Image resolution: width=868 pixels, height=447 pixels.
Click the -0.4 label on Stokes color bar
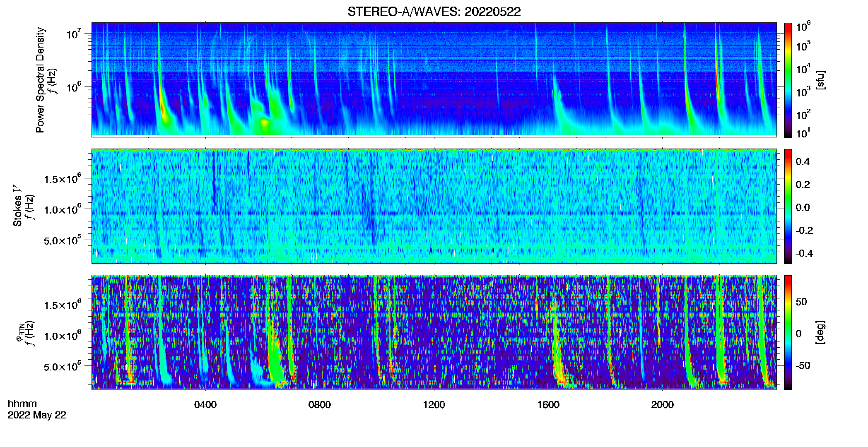coord(804,253)
